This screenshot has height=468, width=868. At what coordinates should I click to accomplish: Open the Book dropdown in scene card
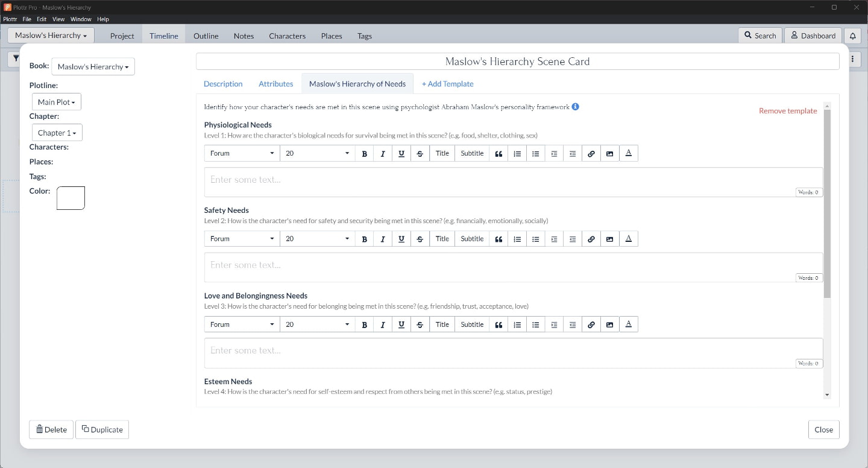point(93,67)
